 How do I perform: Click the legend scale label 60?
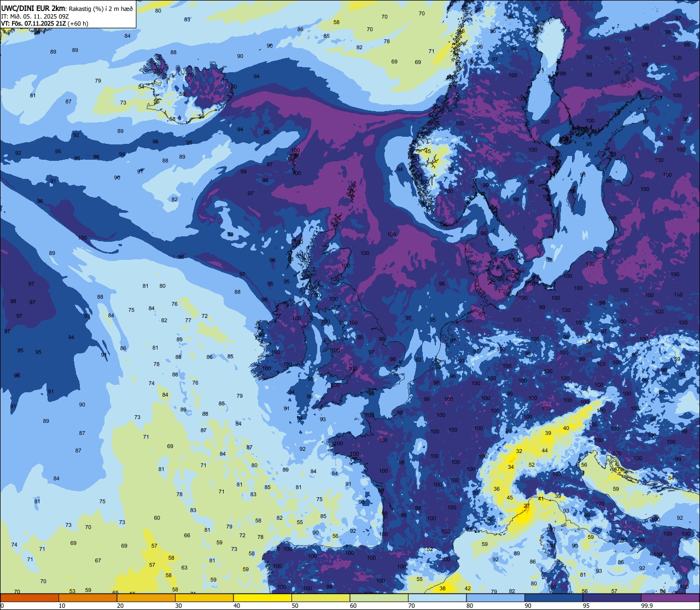[353, 606]
